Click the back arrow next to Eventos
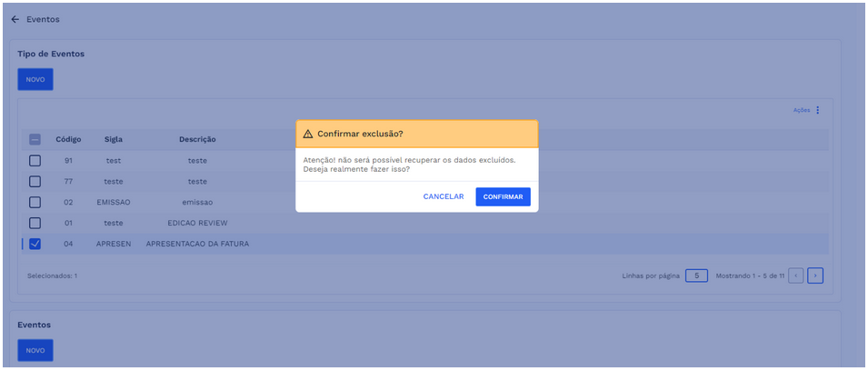868x371 pixels. [x=15, y=19]
